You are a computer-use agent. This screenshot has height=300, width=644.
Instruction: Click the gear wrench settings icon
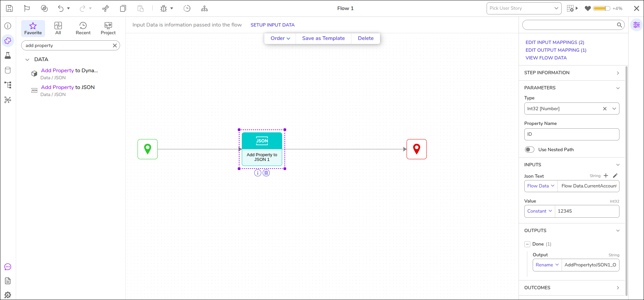pos(8,295)
